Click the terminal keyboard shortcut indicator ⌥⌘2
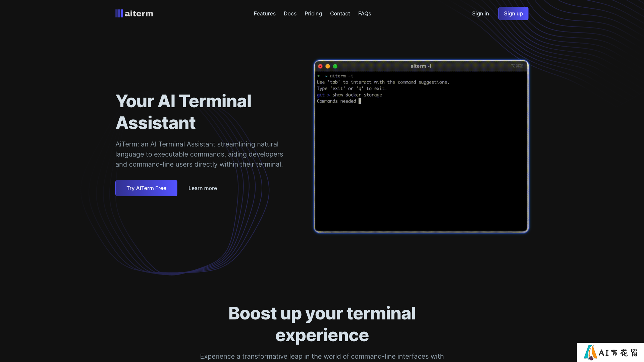The height and width of the screenshot is (362, 644). (517, 66)
